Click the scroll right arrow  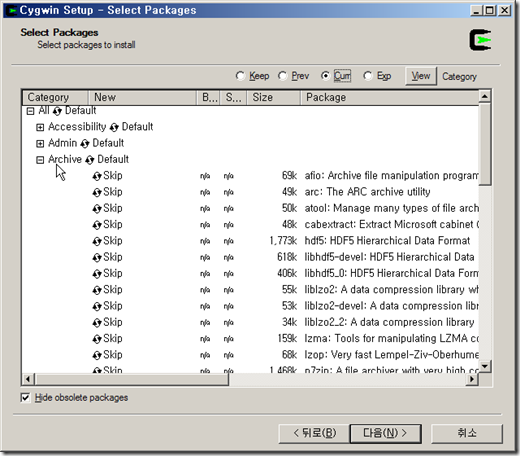[x=472, y=379]
